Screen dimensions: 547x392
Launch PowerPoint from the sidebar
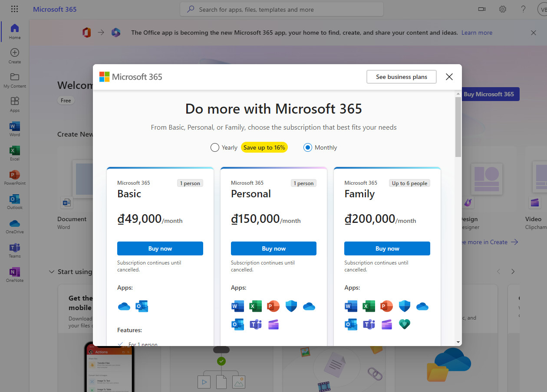[x=15, y=177]
